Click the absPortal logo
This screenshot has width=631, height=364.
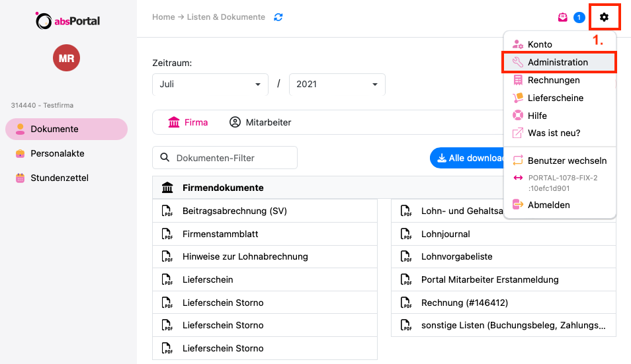67,20
